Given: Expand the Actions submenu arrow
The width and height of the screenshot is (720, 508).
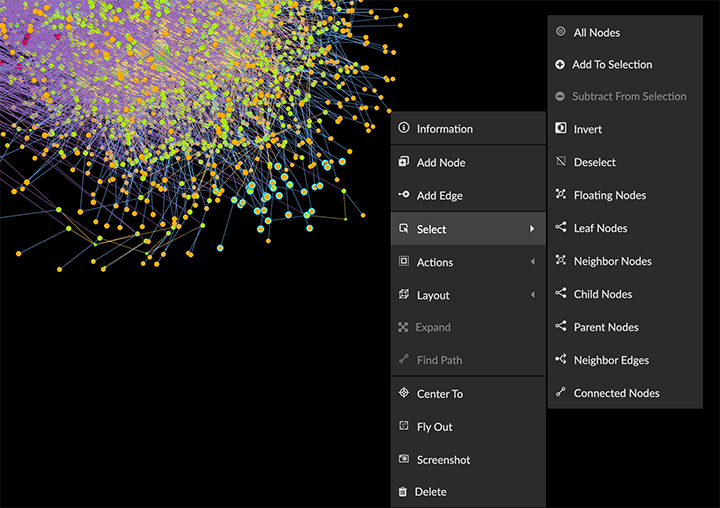Looking at the screenshot, I should 532,262.
